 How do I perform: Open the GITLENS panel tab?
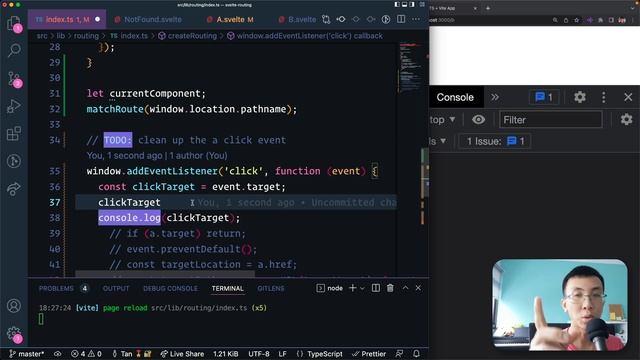coord(271,288)
